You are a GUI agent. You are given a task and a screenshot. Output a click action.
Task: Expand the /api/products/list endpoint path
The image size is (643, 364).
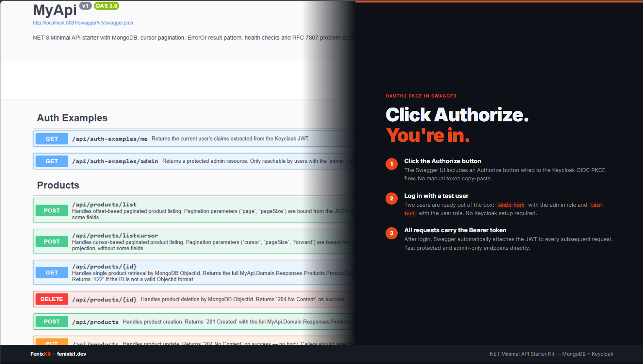[104, 205]
